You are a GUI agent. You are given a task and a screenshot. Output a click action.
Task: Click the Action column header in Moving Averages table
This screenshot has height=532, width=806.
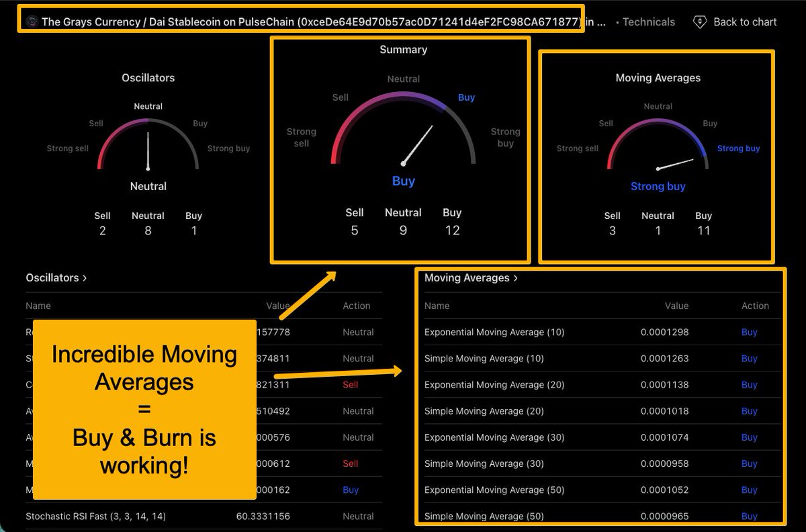pos(755,306)
